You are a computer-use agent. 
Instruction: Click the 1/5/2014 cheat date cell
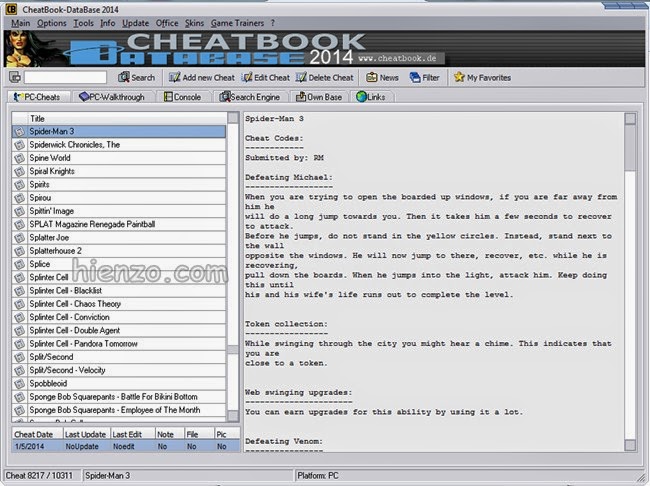click(37, 447)
